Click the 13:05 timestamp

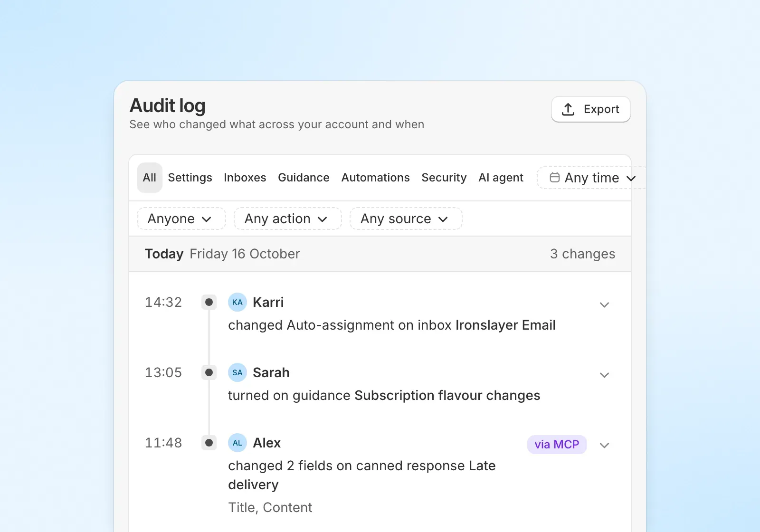[x=163, y=372]
